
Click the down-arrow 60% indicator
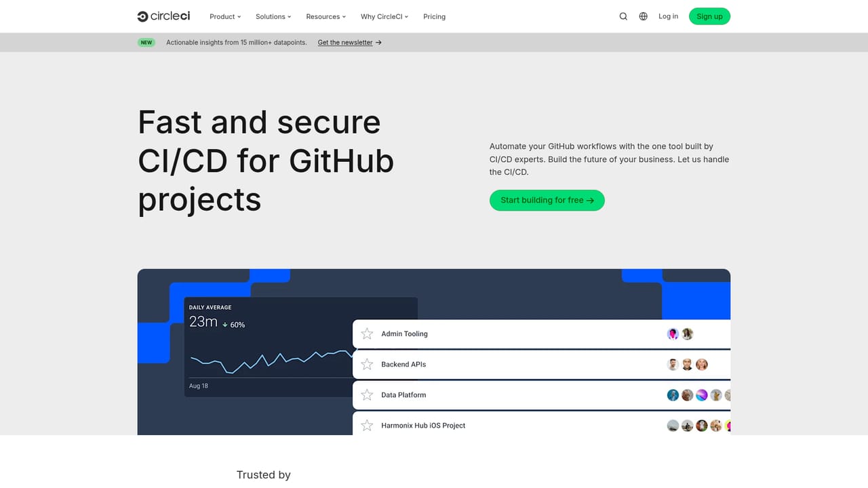point(234,325)
